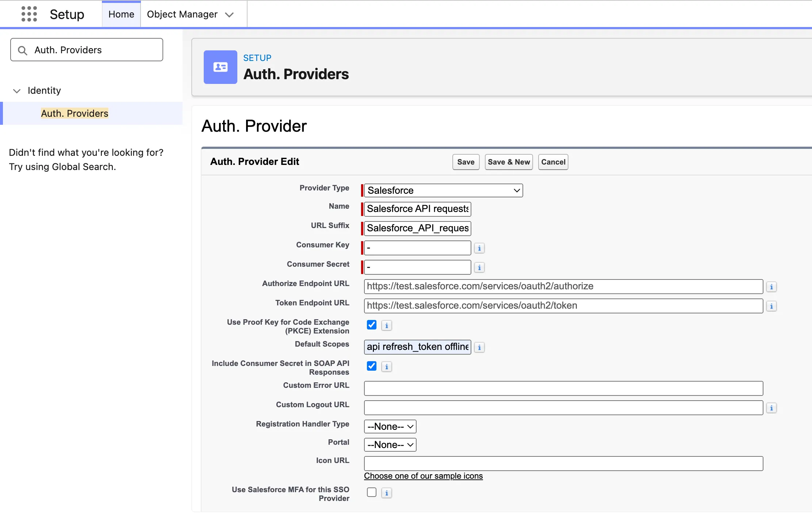Open the Provider Type dropdown

443,190
